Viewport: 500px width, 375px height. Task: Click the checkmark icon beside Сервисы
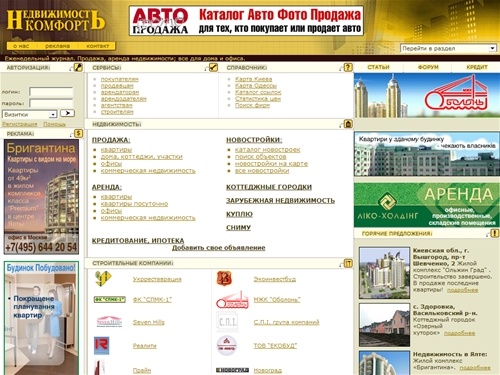[213, 67]
